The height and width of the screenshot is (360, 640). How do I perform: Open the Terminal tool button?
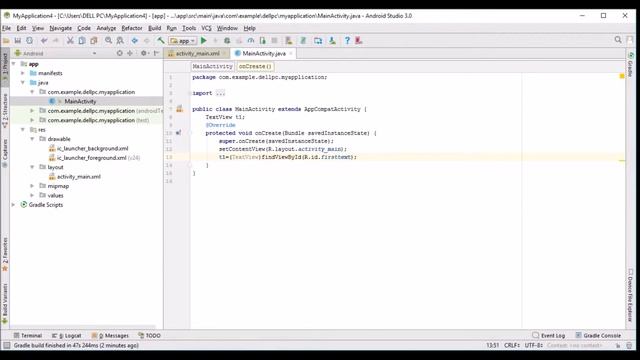click(28, 336)
